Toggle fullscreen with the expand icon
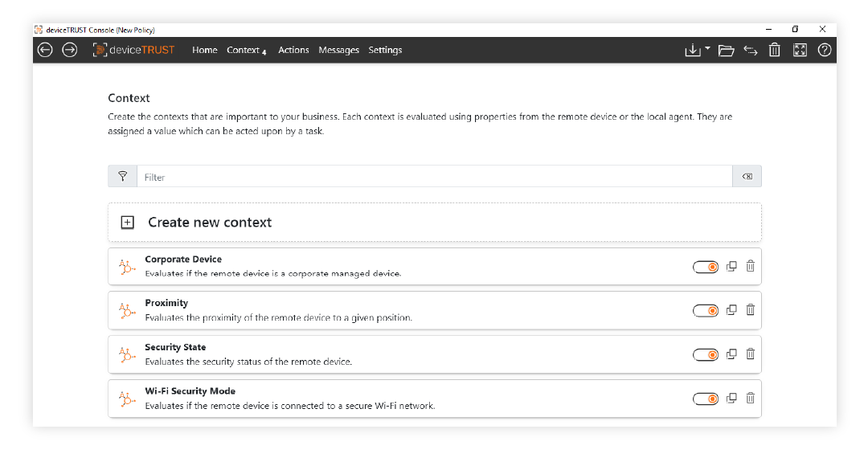Viewport: 868px width, 458px height. click(799, 50)
